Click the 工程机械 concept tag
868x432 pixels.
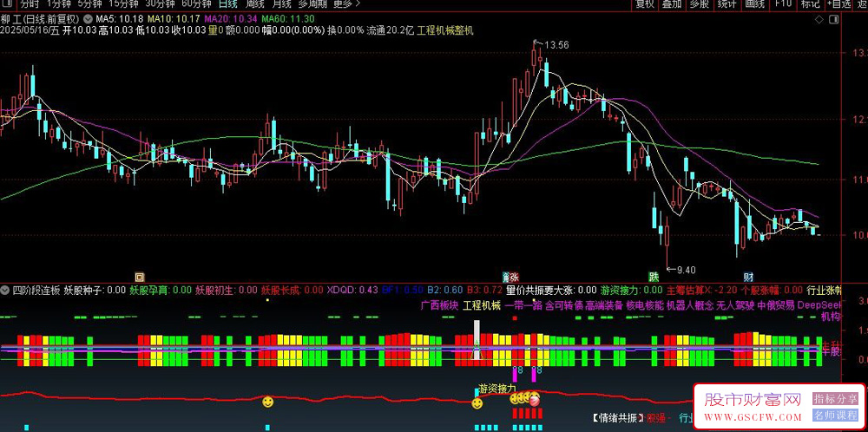[482, 304]
